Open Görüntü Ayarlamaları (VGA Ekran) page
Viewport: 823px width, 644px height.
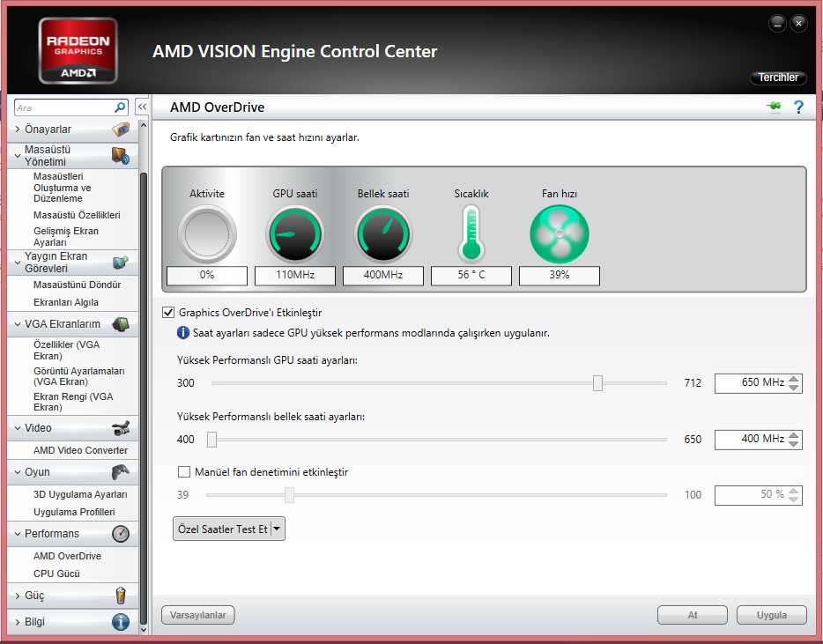pos(78,376)
